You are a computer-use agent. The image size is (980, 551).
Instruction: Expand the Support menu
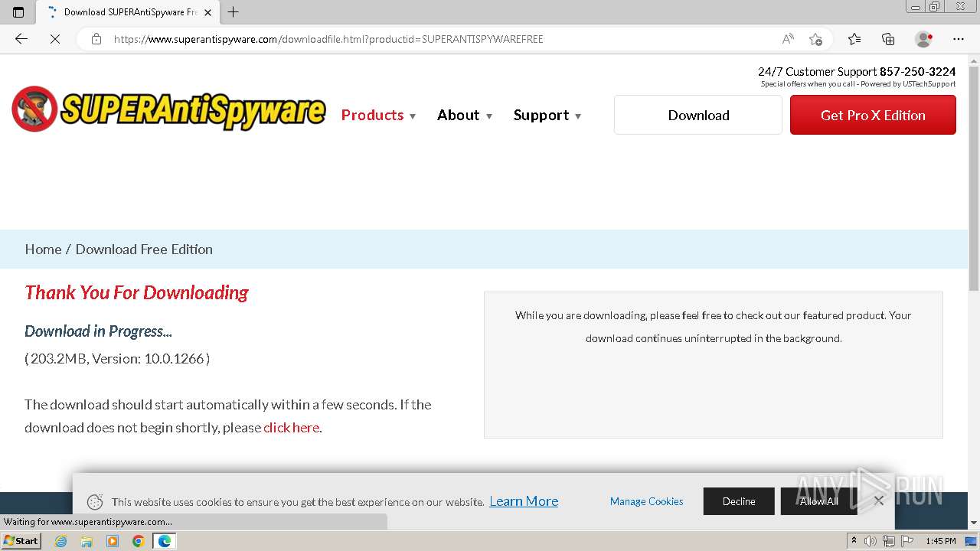(547, 115)
